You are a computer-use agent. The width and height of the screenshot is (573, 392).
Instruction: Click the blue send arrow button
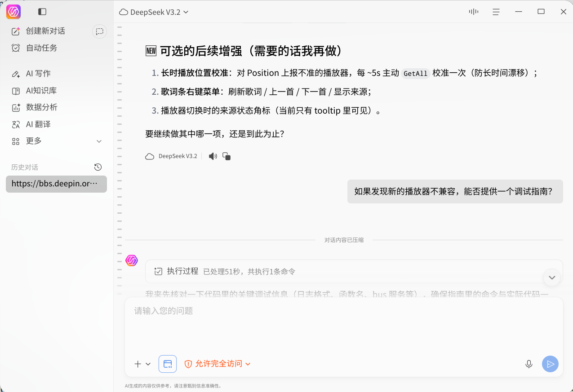pos(550,364)
